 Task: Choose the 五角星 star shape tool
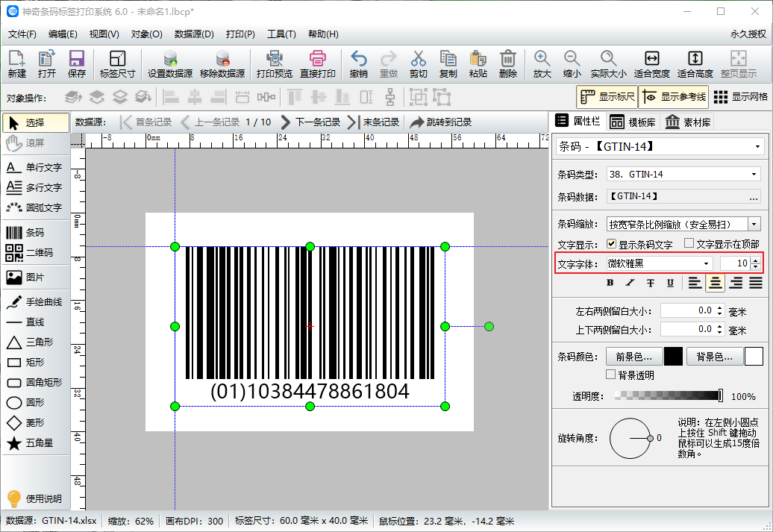click(x=34, y=443)
